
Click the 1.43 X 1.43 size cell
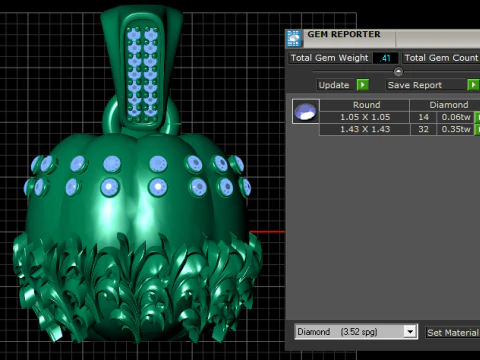click(365, 129)
